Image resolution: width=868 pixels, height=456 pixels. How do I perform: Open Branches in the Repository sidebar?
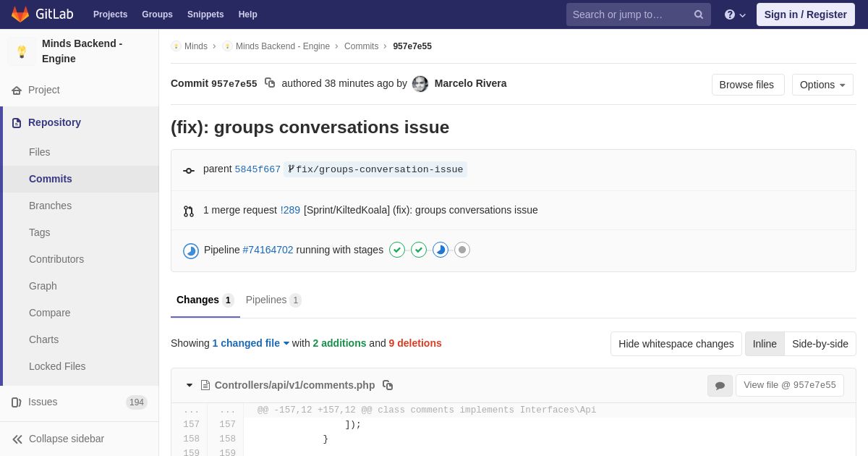(50, 206)
